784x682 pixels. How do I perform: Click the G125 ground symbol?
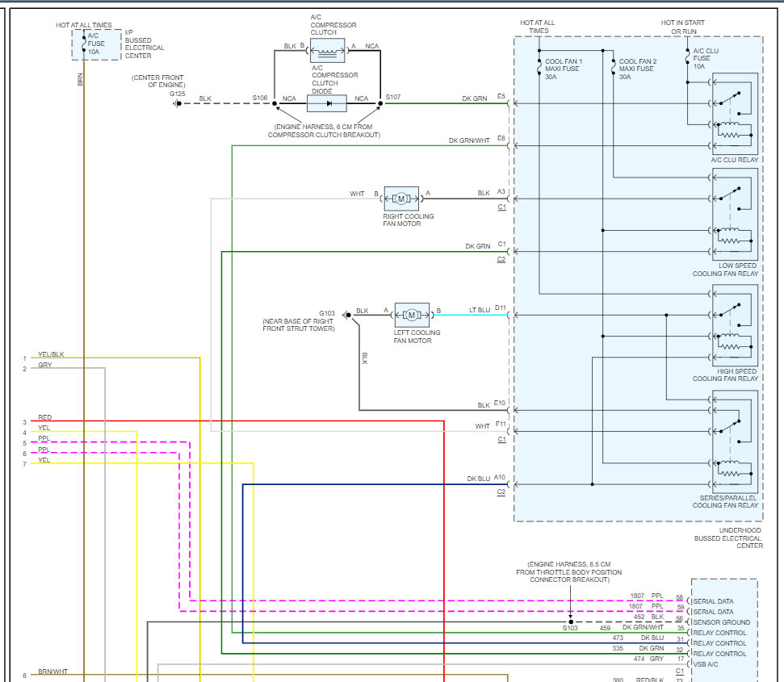click(177, 103)
